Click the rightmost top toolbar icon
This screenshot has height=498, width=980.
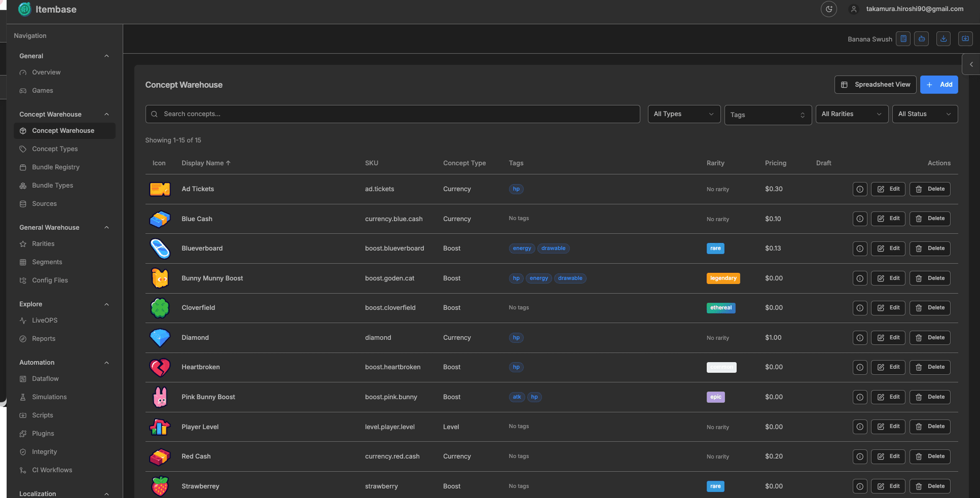tap(965, 39)
